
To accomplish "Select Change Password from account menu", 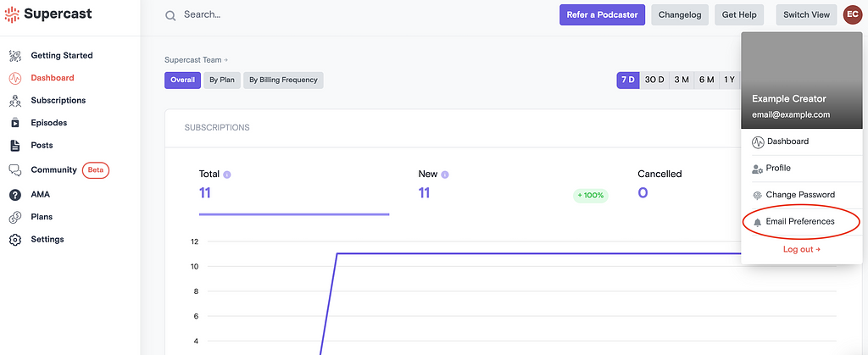I will click(800, 195).
